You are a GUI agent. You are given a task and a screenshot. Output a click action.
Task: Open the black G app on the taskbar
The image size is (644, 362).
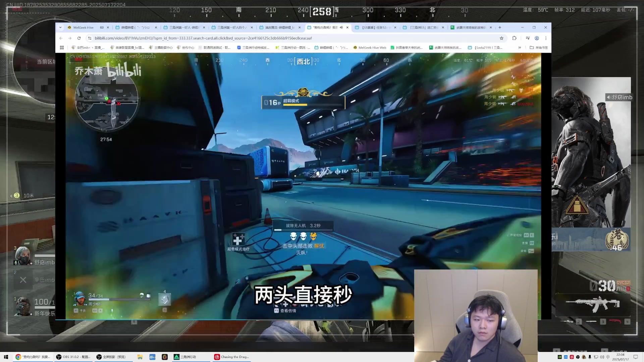(165, 357)
